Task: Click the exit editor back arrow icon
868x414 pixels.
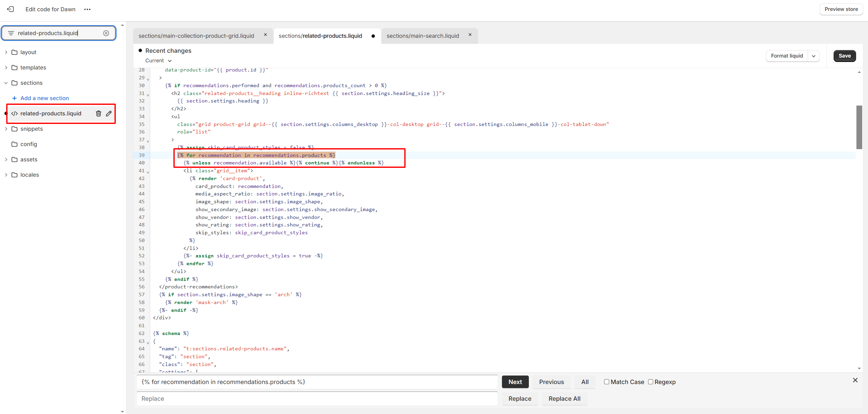Action: (11, 9)
